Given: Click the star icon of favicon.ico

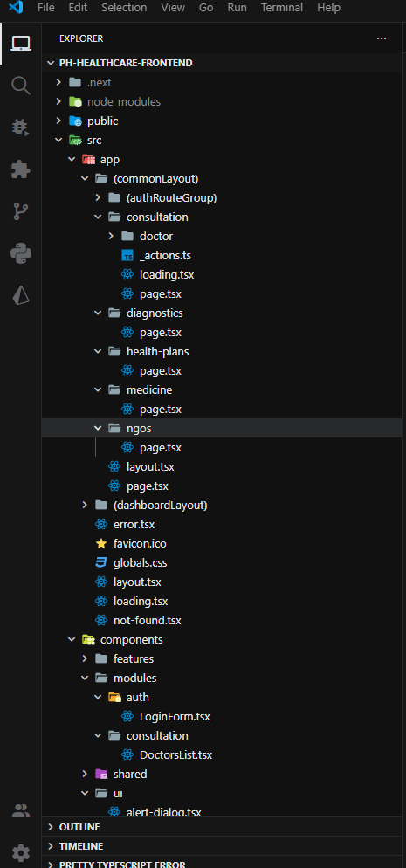Looking at the screenshot, I should tap(100, 544).
